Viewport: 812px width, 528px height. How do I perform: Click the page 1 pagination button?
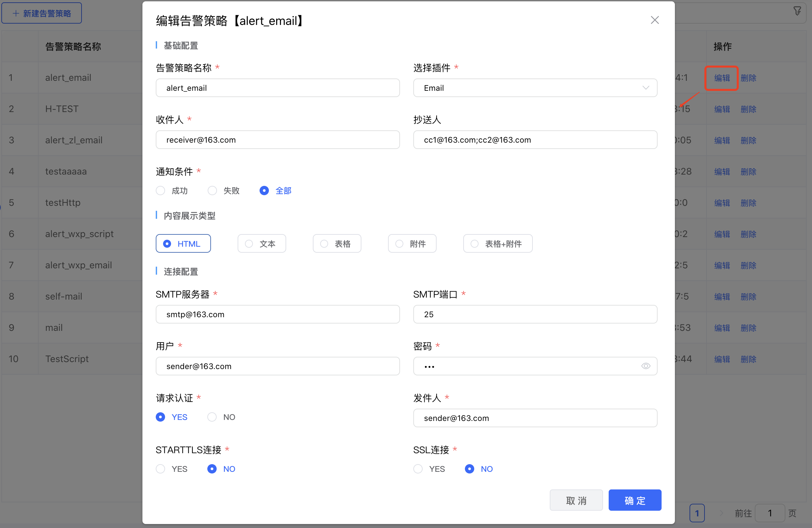tap(697, 513)
